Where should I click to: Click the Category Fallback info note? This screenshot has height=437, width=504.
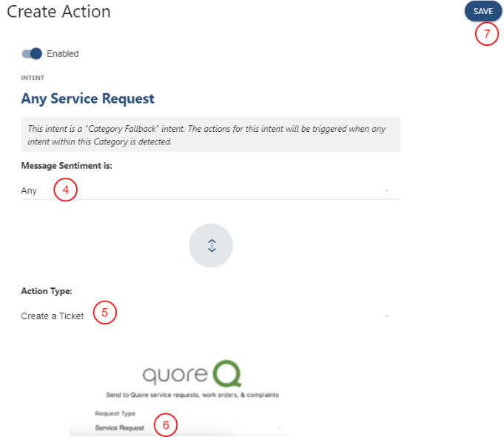pos(210,135)
